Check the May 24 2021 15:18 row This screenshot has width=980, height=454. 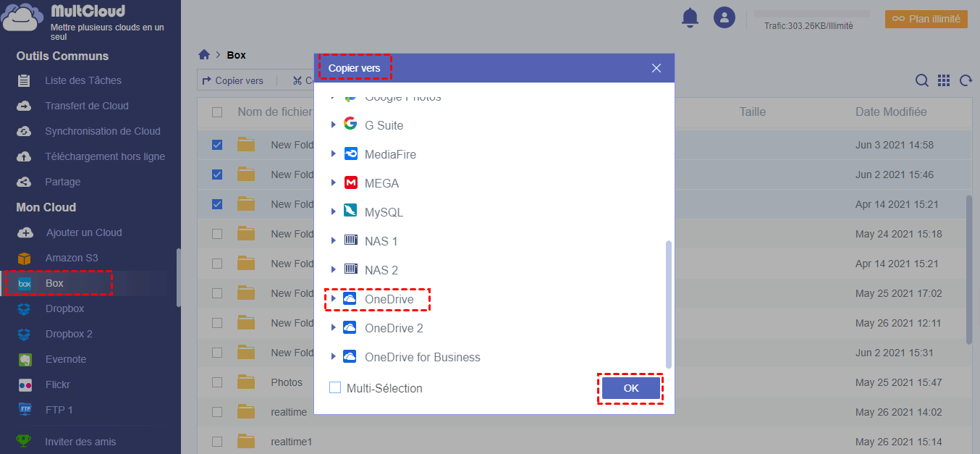(217, 234)
